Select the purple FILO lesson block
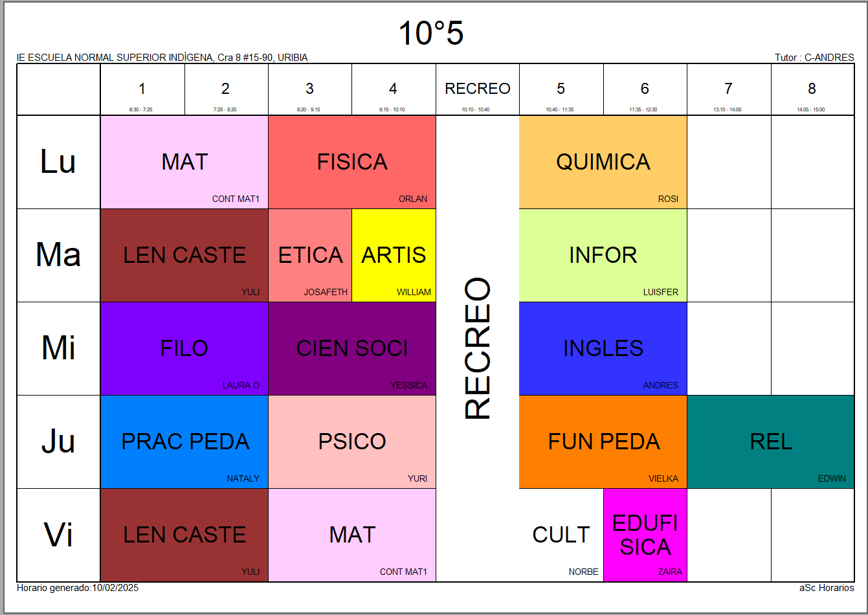The height and width of the screenshot is (615, 868). click(x=184, y=348)
